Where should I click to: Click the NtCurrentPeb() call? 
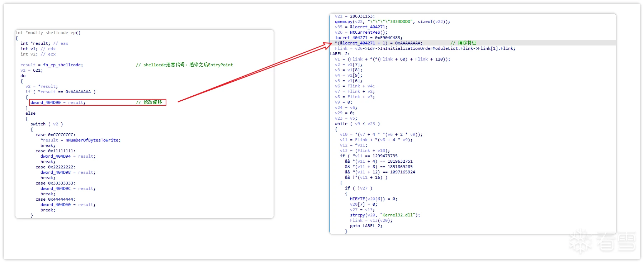point(368,32)
